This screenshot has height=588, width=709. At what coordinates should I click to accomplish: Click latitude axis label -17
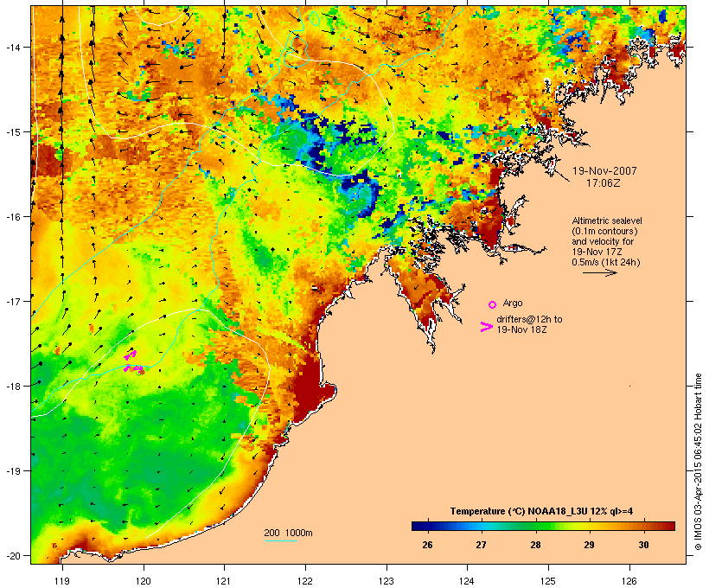[x=13, y=301]
